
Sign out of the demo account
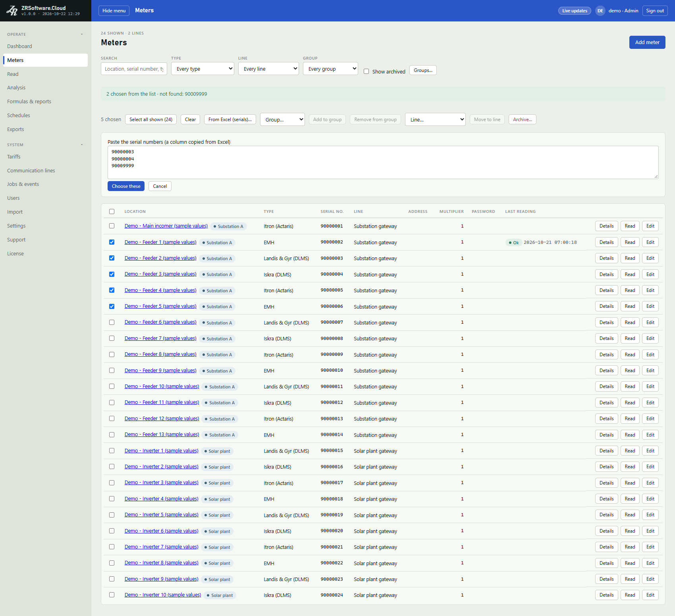pos(655,11)
